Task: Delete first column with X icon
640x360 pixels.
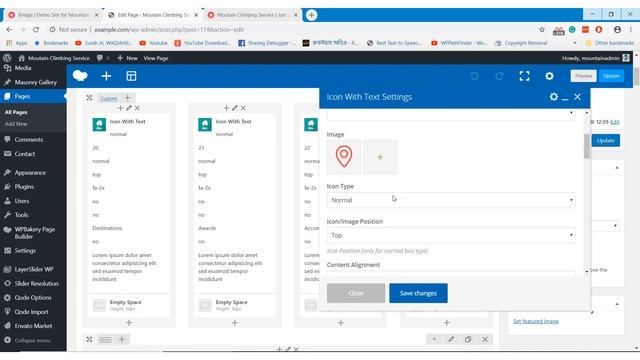Action: click(137, 108)
